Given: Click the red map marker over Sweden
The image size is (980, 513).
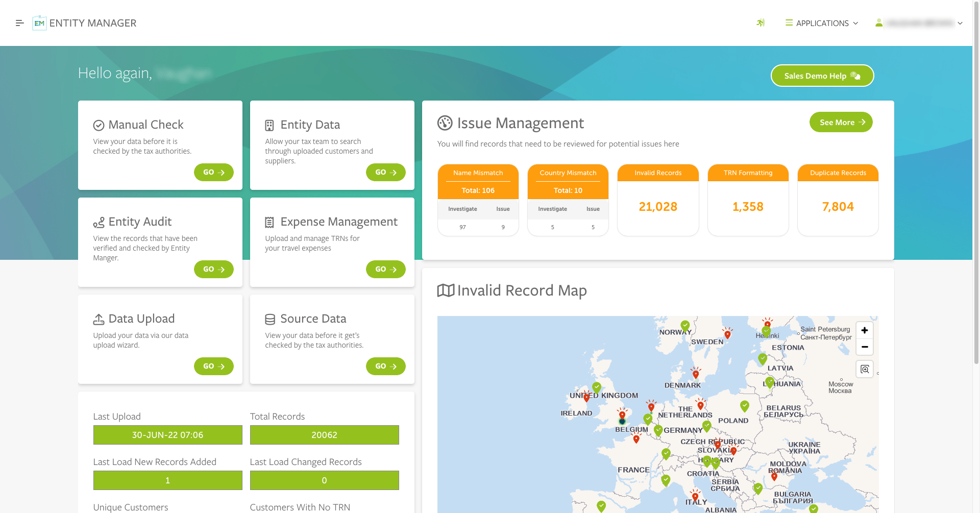Looking at the screenshot, I should point(727,334).
